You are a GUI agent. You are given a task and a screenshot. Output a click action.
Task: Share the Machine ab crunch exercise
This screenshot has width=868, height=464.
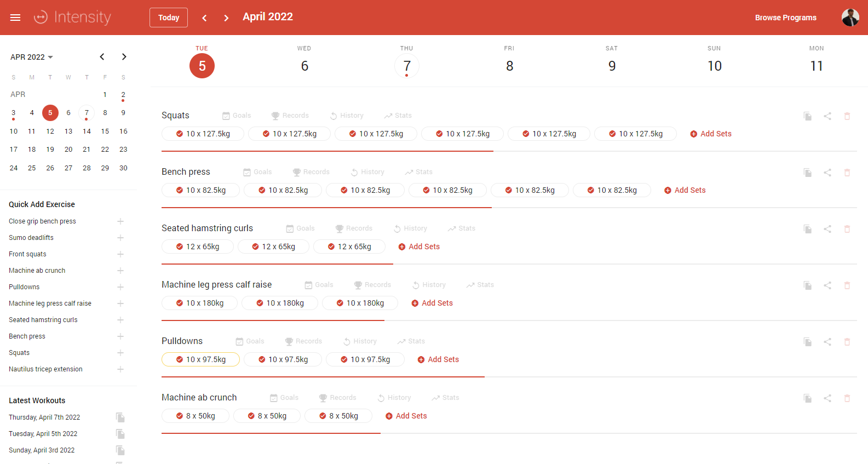[x=827, y=398]
